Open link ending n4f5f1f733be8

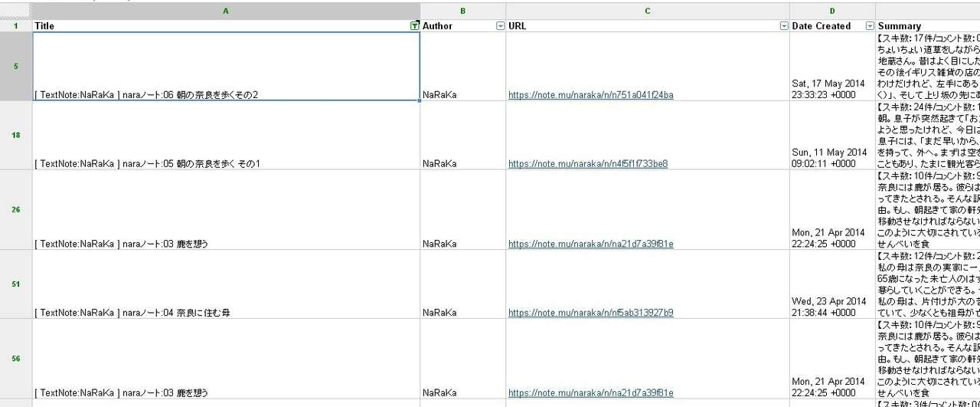tap(588, 164)
